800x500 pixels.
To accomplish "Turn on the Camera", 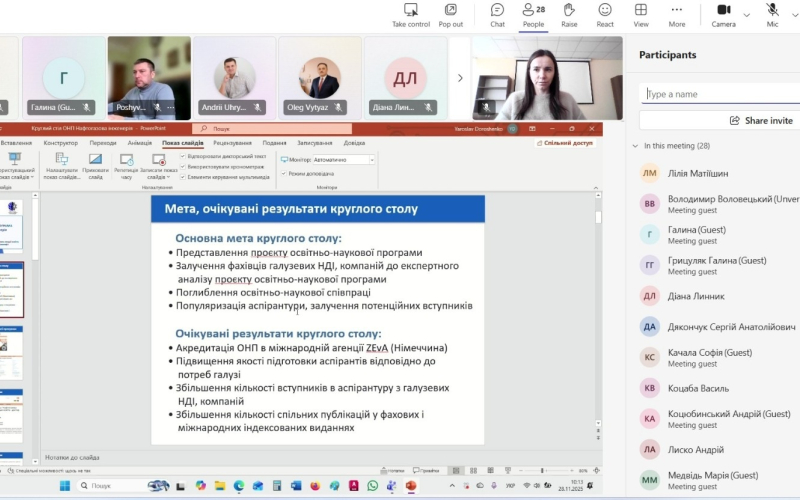I will (x=723, y=14).
